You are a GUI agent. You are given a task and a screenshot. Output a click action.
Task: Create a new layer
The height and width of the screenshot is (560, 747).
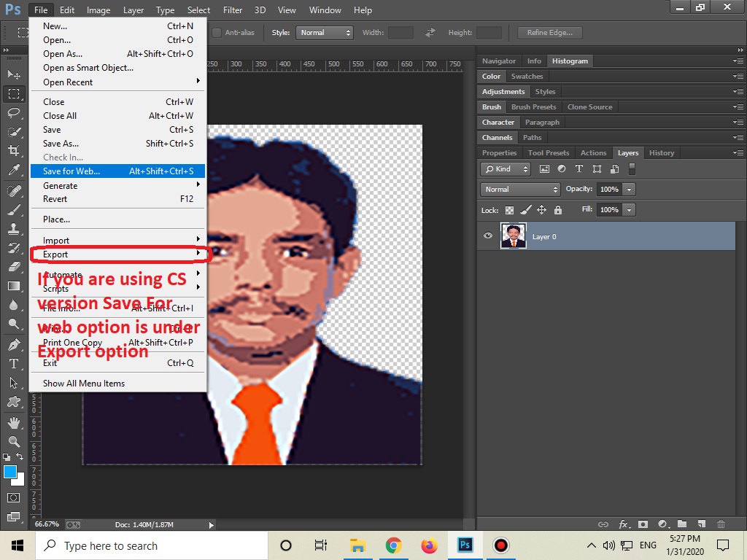[700, 524]
